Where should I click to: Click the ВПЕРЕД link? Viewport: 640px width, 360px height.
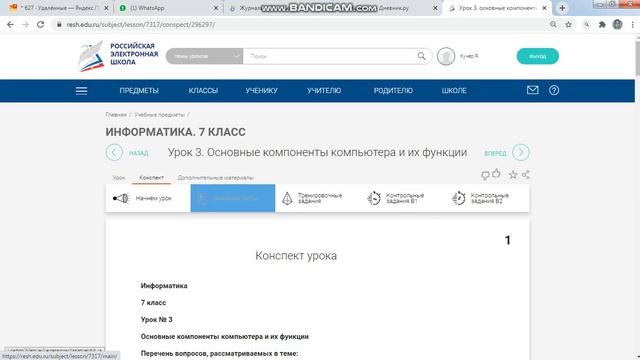[x=495, y=153]
